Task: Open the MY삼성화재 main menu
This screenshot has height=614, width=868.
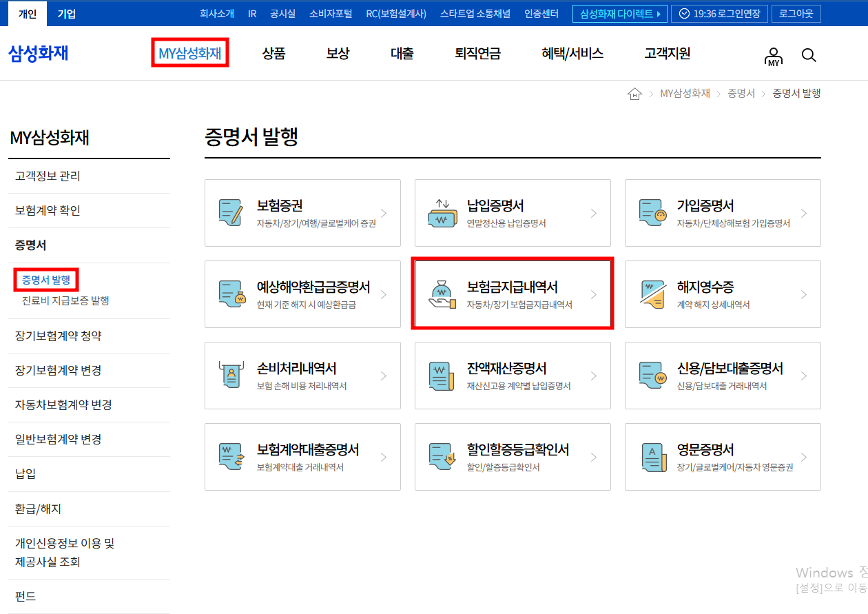Action: (190, 54)
